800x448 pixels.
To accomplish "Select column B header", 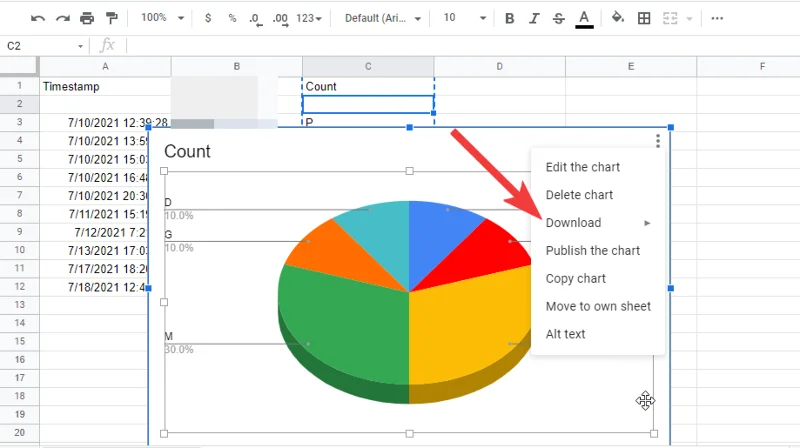I will [237, 66].
